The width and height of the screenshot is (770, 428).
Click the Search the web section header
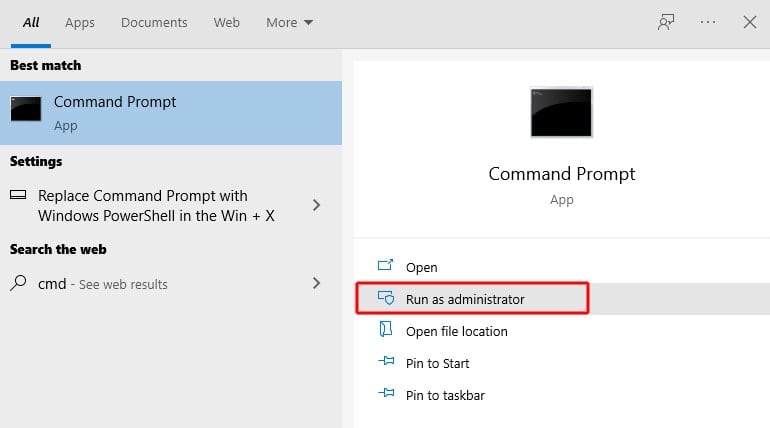pyautogui.click(x=58, y=249)
